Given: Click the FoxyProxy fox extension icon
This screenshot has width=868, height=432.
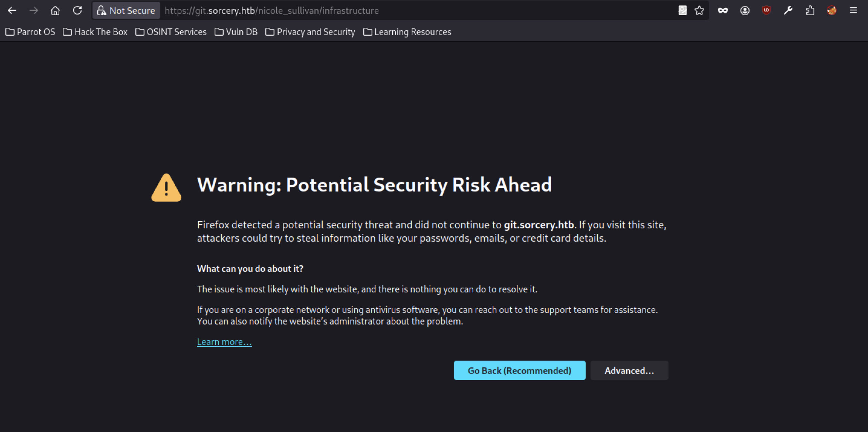Looking at the screenshot, I should (832, 11).
